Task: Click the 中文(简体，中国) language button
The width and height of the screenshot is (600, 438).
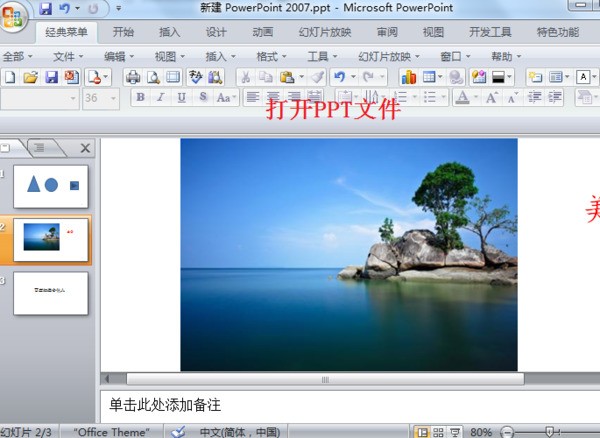Action: pos(241,431)
